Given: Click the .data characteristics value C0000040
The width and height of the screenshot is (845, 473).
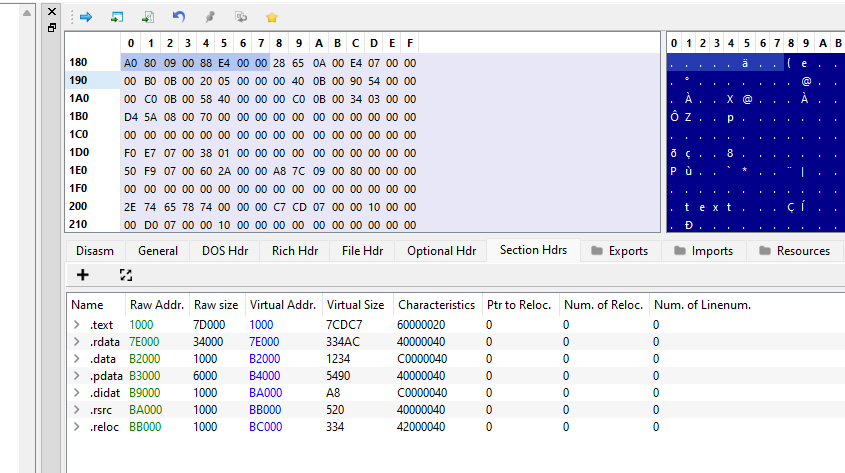Looking at the screenshot, I should point(422,359).
